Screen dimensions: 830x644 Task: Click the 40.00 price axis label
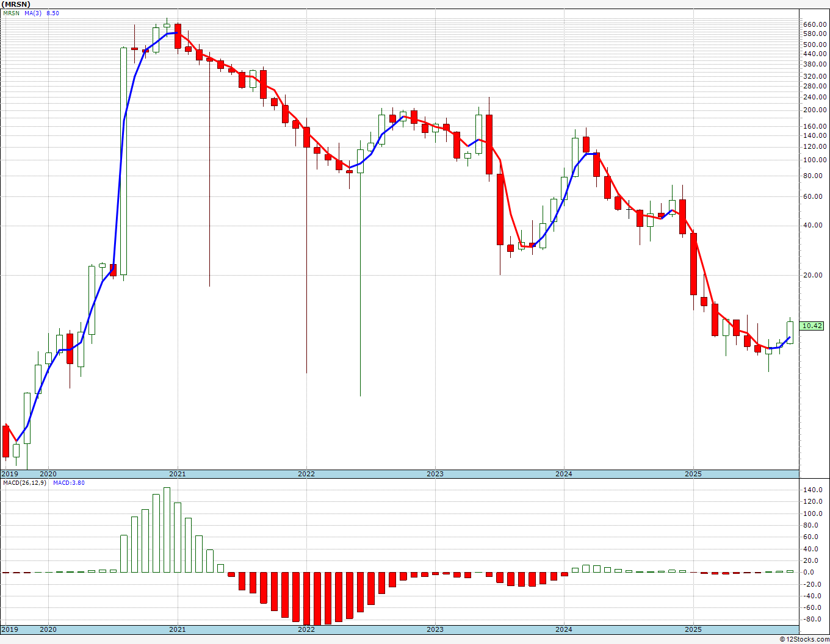click(814, 225)
